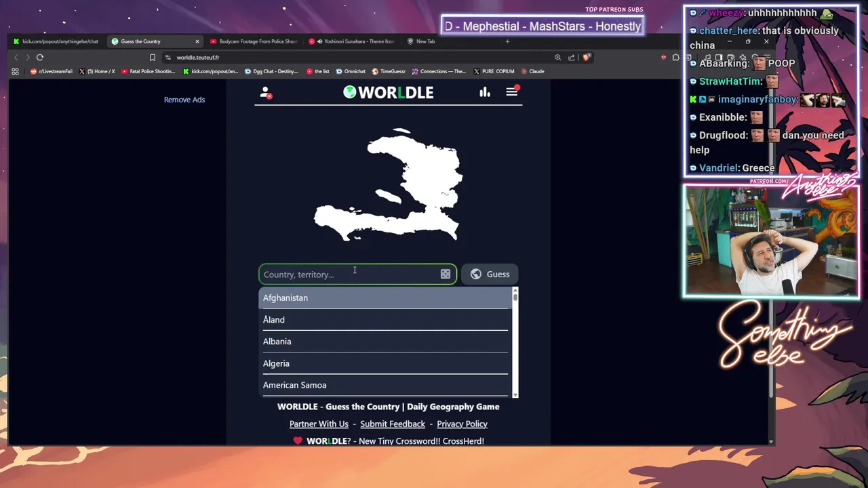Open the kick.com/popout bookmark in the bookmarks bar

[x=210, y=71]
